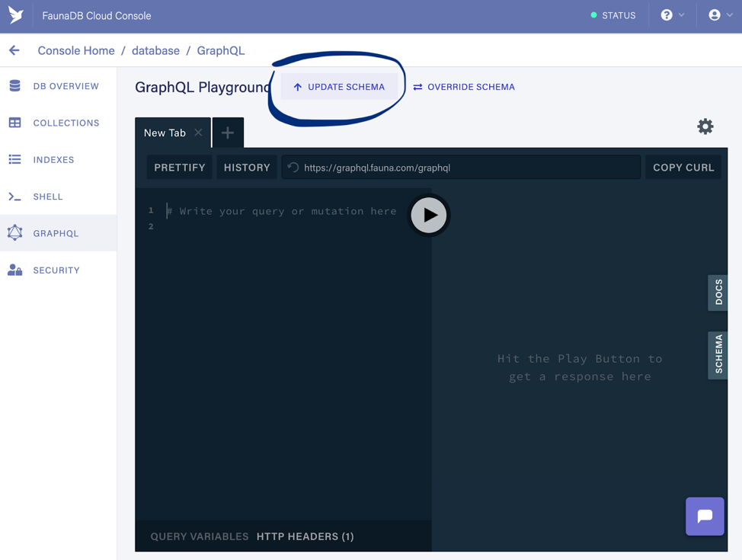The width and height of the screenshot is (742, 560).
Task: Close the New Tab tab
Action: point(198,133)
